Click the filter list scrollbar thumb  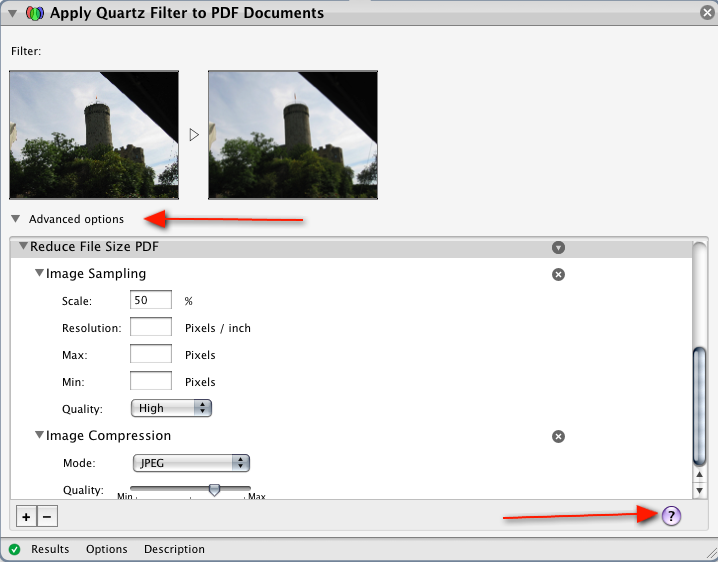pos(699,406)
